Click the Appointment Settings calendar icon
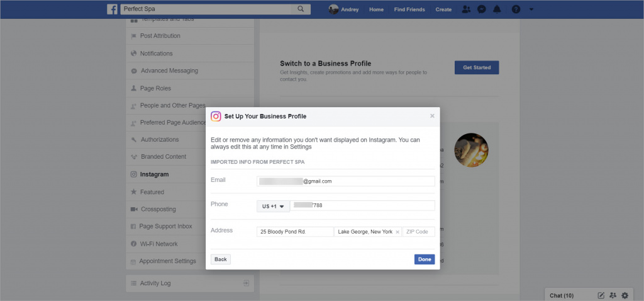This screenshot has height=301, width=644. pos(133,262)
